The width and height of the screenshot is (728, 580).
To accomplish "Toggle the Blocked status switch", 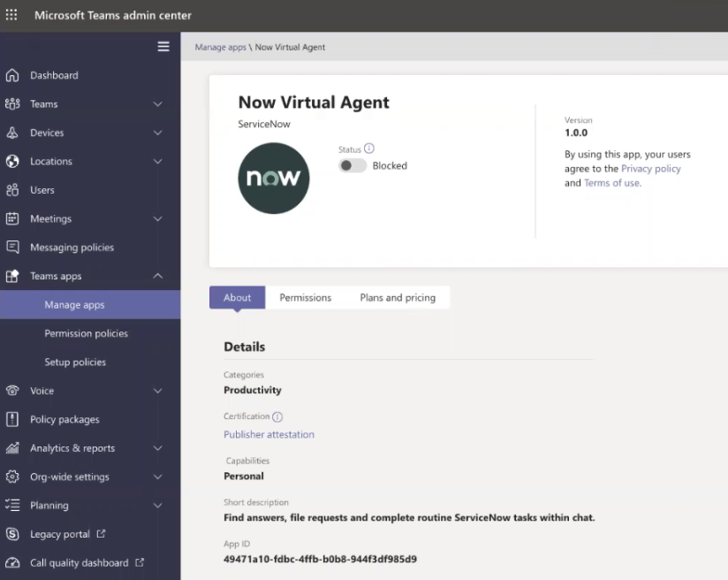I will point(353,165).
